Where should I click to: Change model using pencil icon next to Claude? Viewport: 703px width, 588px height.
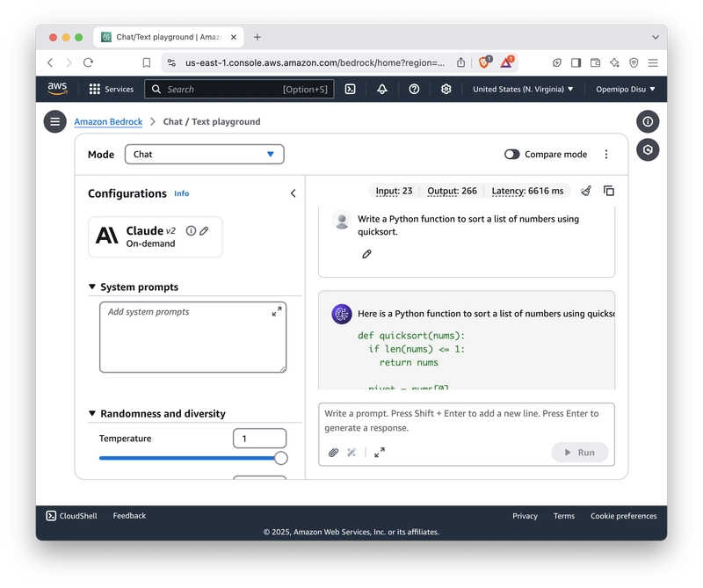[x=204, y=231]
